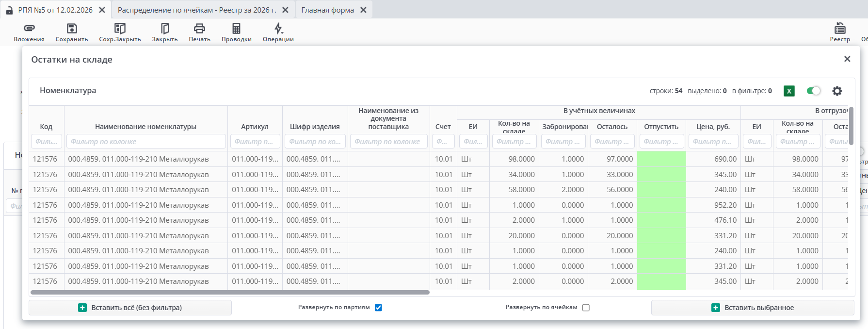The width and height of the screenshot is (868, 329).
Task: Open the Операции lightning icon
Action: tap(278, 29)
